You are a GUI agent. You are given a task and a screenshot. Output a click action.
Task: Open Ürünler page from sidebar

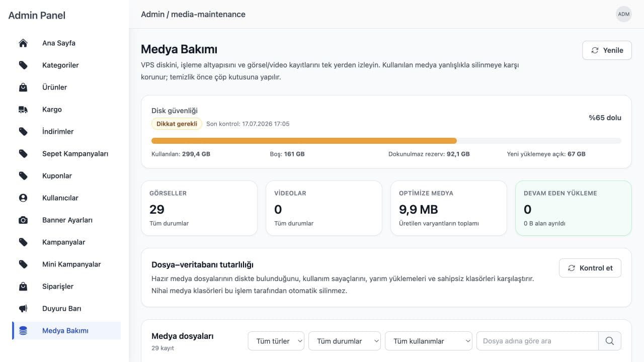[x=66, y=87]
